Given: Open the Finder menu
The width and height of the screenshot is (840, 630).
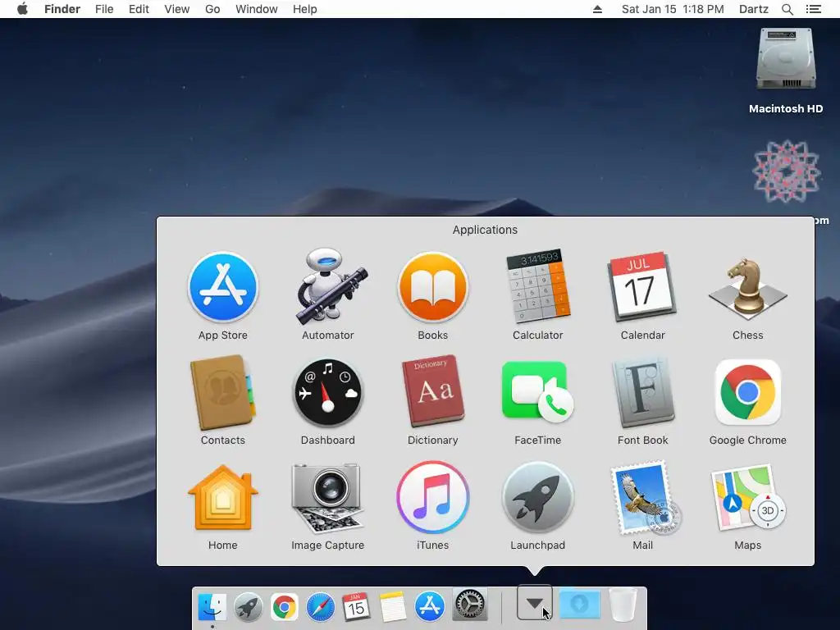Looking at the screenshot, I should pos(62,9).
